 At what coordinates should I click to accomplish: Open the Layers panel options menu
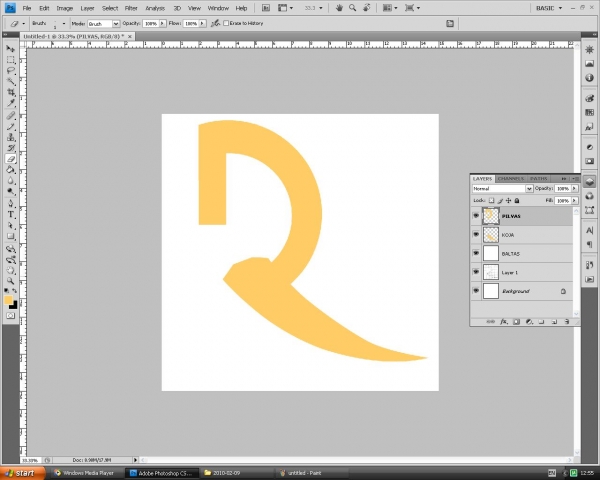tap(576, 179)
